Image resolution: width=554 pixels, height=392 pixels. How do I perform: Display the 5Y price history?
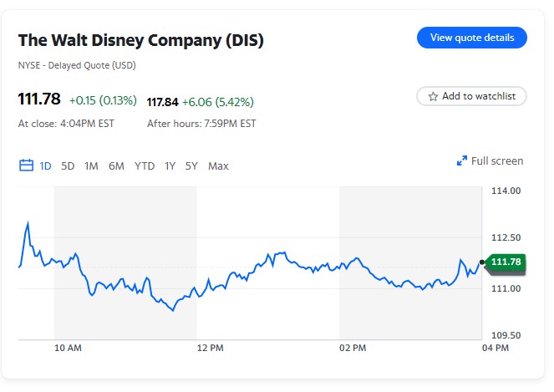(x=191, y=166)
